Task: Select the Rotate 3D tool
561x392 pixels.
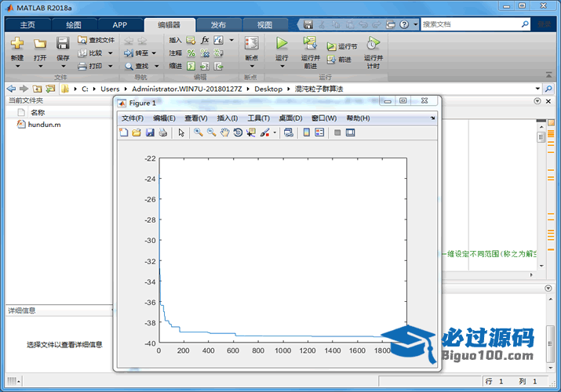Action: point(238,132)
